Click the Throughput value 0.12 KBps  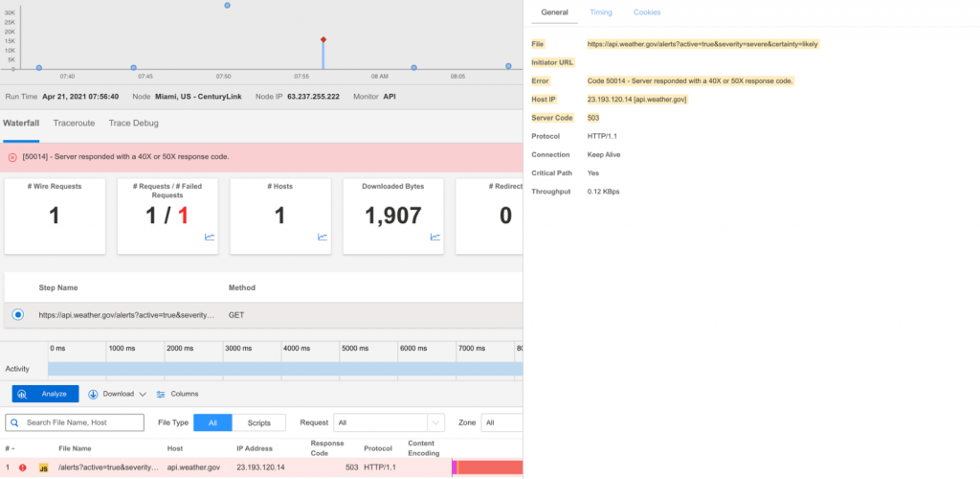(604, 192)
